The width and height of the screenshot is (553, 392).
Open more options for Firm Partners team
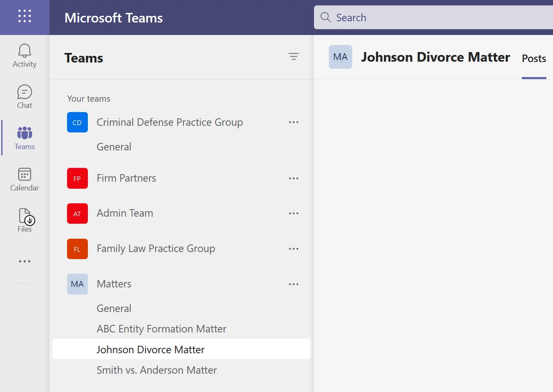[294, 178]
